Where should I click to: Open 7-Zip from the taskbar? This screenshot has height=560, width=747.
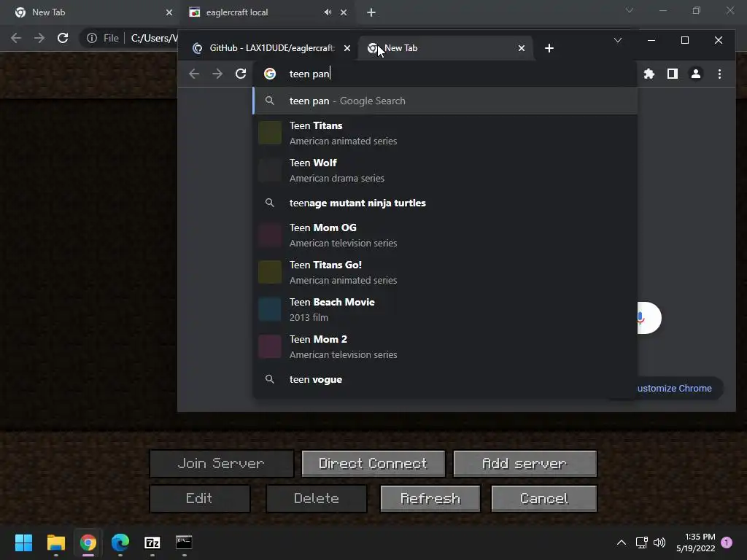(x=152, y=542)
